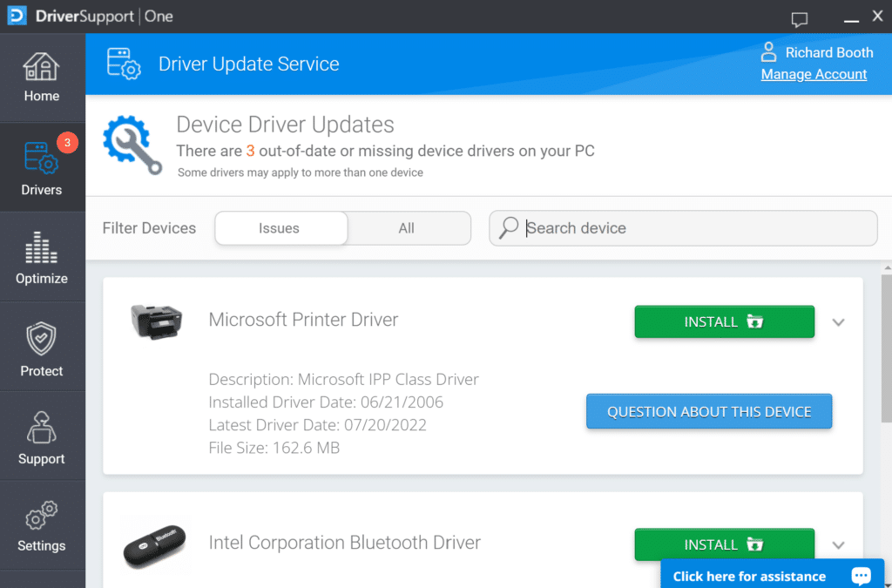Open the Home section in sidebar
The image size is (892, 588).
click(x=42, y=78)
